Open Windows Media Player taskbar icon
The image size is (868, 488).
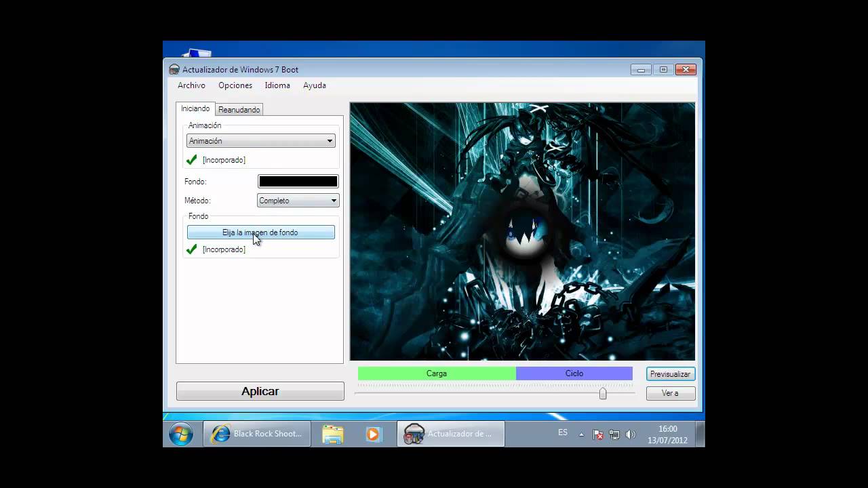coord(374,434)
